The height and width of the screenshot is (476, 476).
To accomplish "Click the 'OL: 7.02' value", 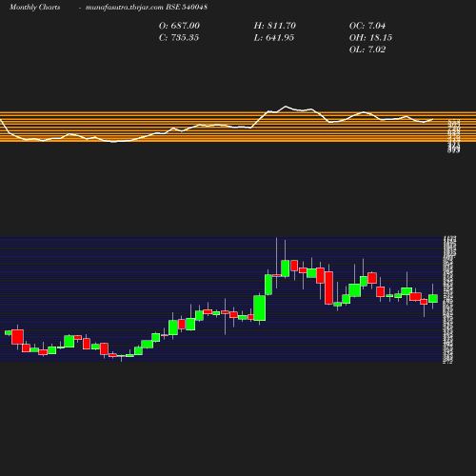I will [367, 50].
